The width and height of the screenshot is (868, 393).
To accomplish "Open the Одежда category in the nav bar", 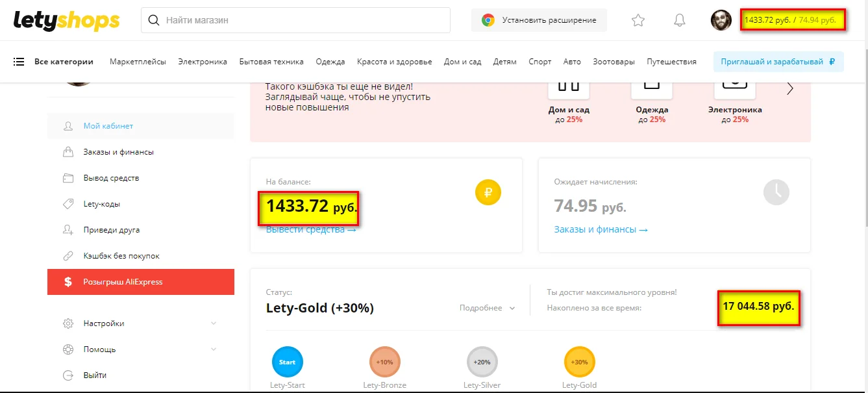I will pyautogui.click(x=330, y=62).
